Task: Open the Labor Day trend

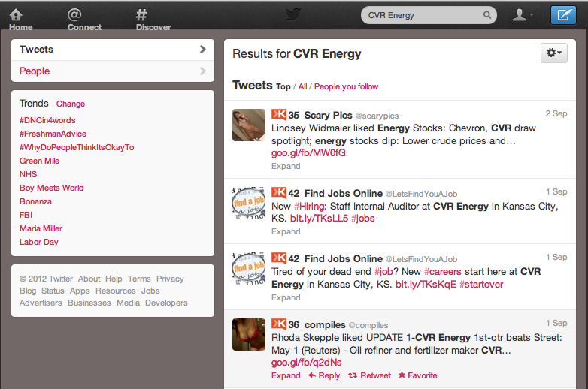Action: [x=39, y=243]
